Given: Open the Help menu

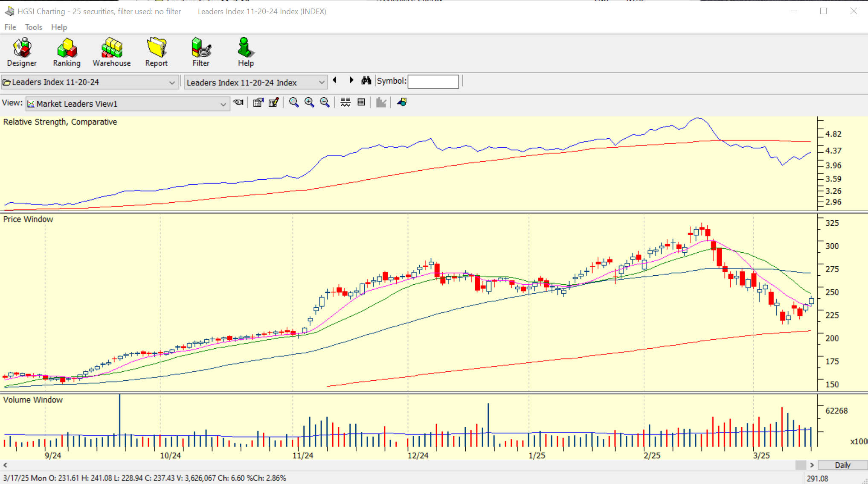Looking at the screenshot, I should [x=59, y=27].
